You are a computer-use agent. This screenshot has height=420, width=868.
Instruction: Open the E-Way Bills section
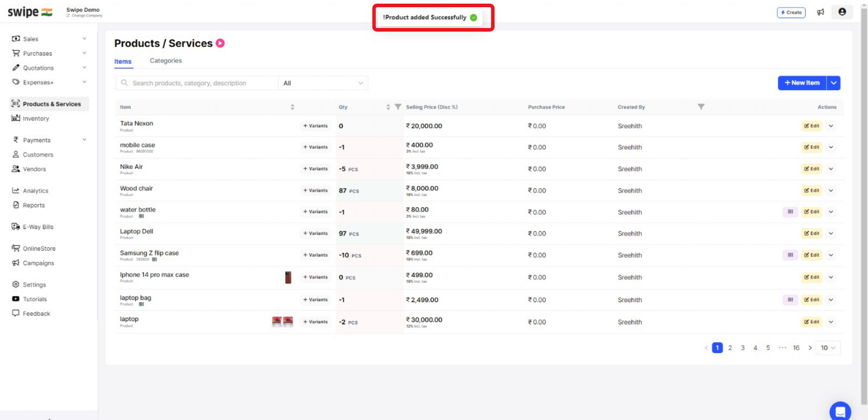(x=38, y=227)
